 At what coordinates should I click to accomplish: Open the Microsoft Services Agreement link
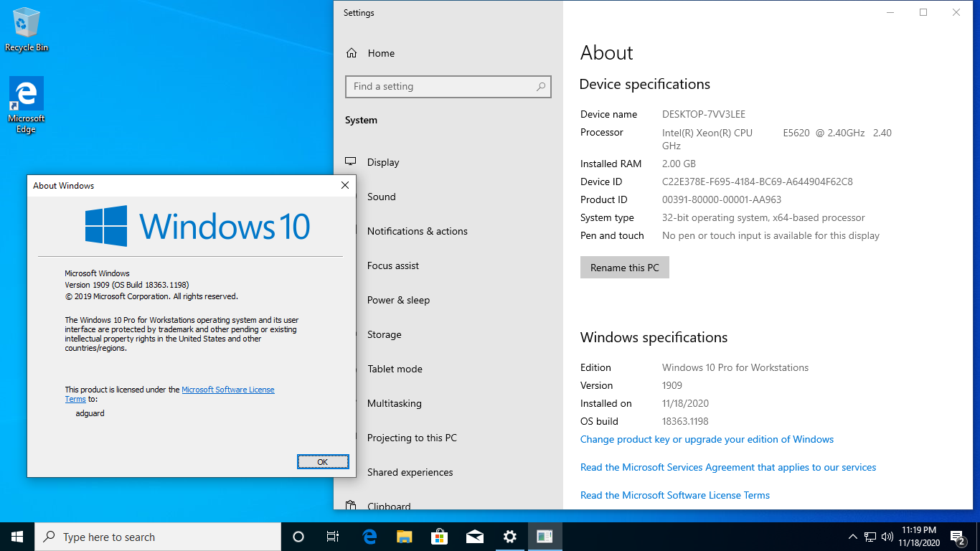[x=728, y=467]
